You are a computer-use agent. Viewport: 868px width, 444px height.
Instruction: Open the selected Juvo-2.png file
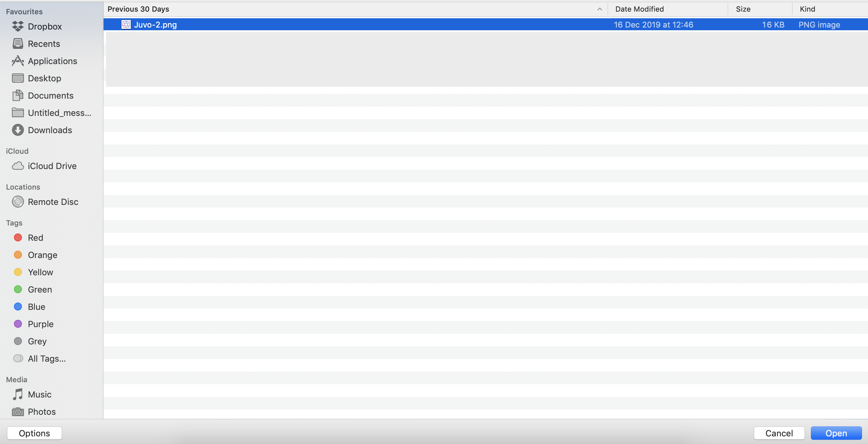pyautogui.click(x=836, y=433)
